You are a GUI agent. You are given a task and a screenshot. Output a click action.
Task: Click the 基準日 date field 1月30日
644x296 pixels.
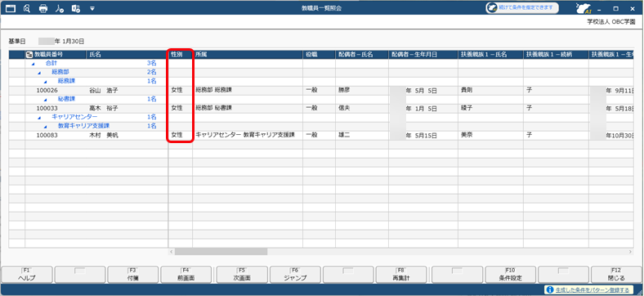coord(61,42)
